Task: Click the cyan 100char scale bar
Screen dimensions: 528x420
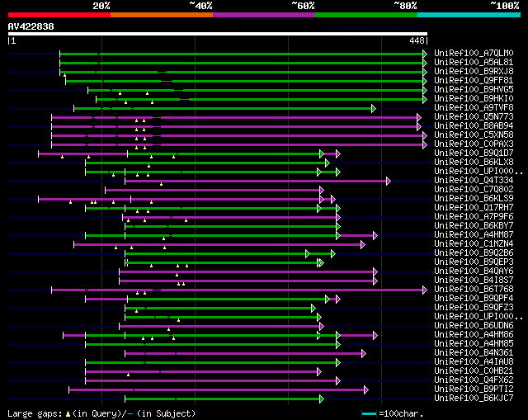Action: [x=369, y=413]
